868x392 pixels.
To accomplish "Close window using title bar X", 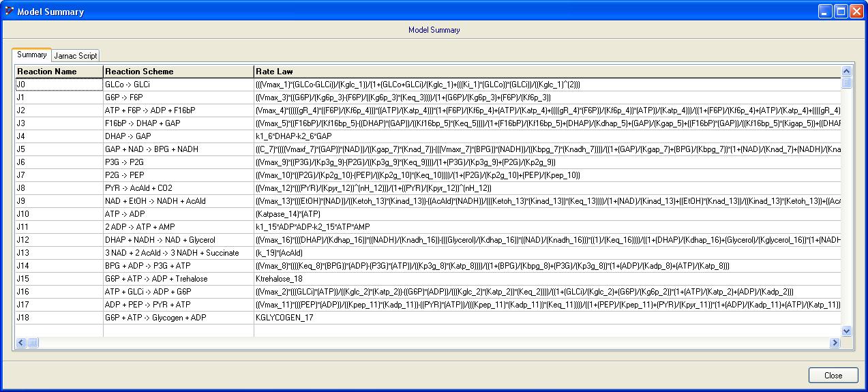I will pos(856,12).
